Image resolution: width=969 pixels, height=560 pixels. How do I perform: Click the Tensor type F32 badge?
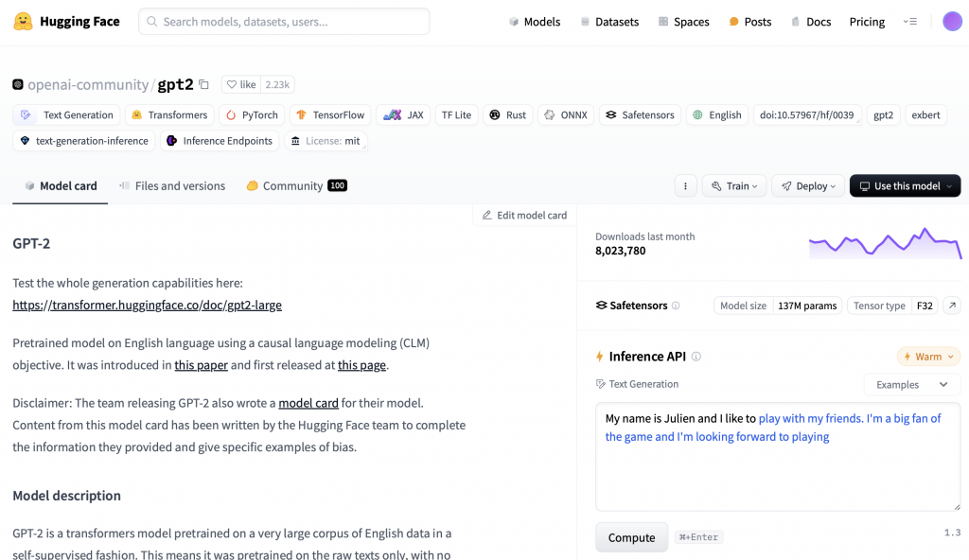[892, 306]
